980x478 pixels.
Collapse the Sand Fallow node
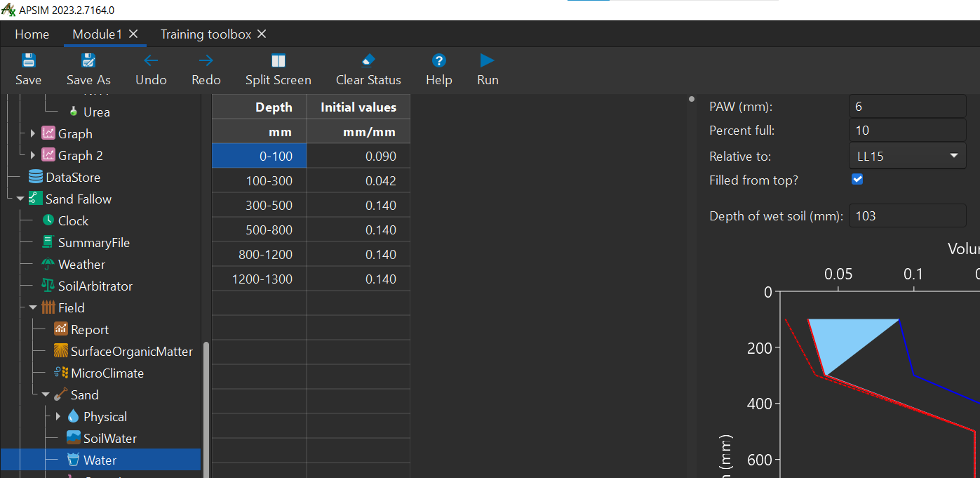coord(20,199)
